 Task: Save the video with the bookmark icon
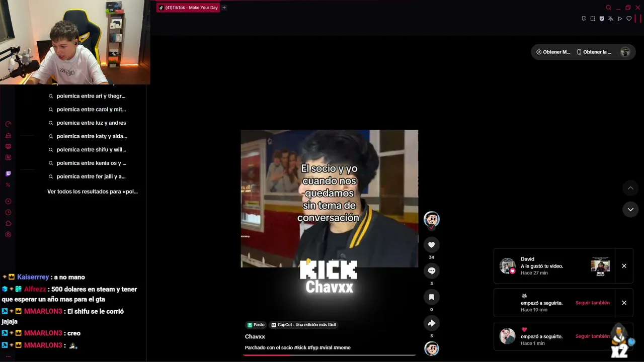(431, 297)
